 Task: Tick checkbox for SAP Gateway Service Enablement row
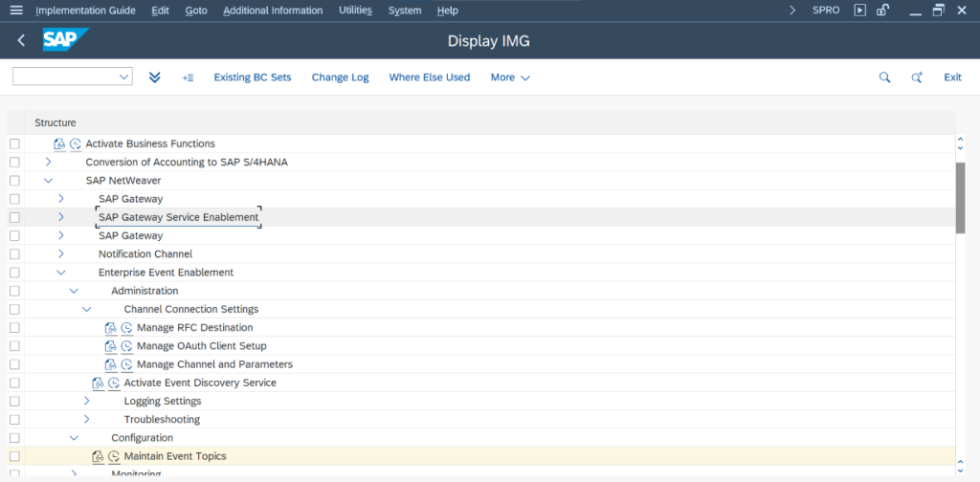(15, 217)
